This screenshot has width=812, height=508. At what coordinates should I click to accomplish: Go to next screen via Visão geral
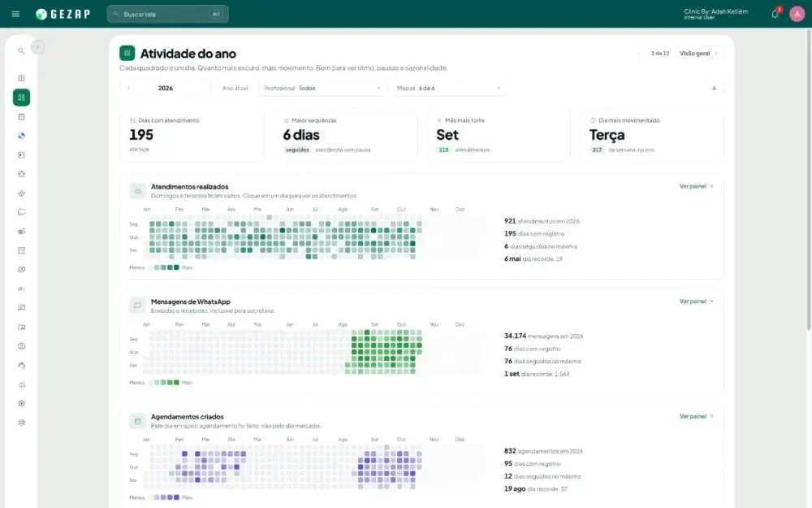pyautogui.click(x=698, y=54)
